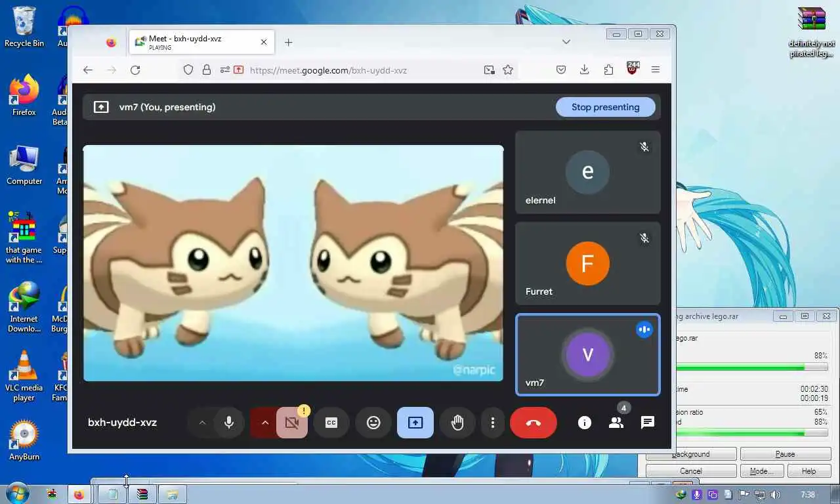Open new tab with plus button
This screenshot has height=504, width=840.
pos(288,43)
